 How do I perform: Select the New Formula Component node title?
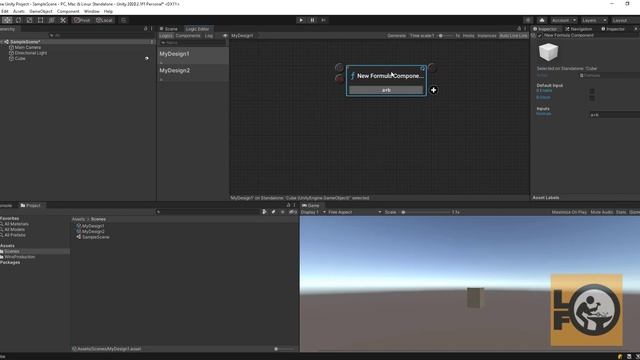click(390, 76)
